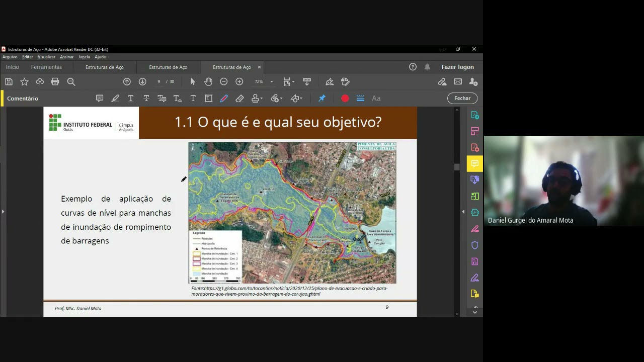Toggle the arrow selection tool
This screenshot has width=644, height=362.
click(193, 81)
